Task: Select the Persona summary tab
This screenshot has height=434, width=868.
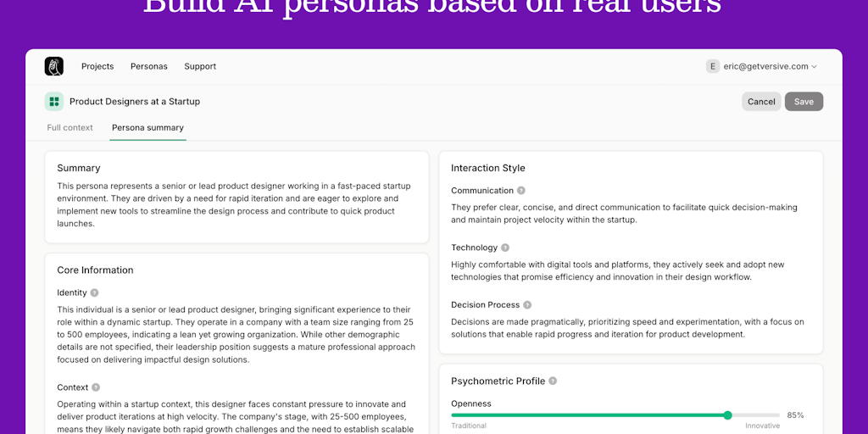Action: coord(147,128)
